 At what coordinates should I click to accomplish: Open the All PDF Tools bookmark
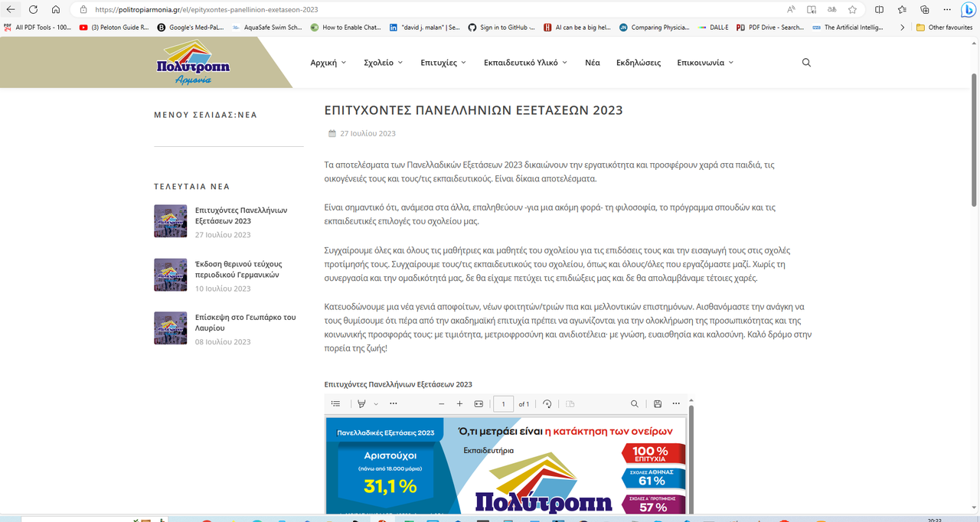pyautogui.click(x=38, y=27)
